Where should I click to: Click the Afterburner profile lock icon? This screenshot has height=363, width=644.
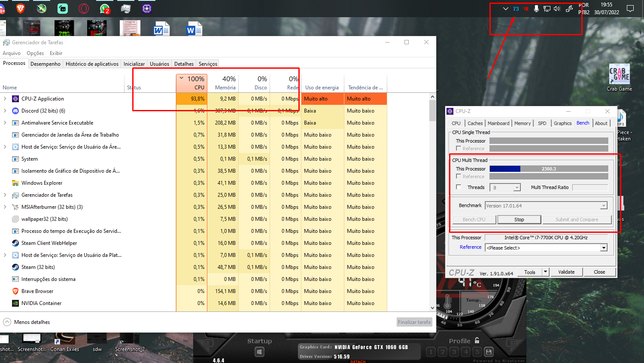click(x=477, y=340)
